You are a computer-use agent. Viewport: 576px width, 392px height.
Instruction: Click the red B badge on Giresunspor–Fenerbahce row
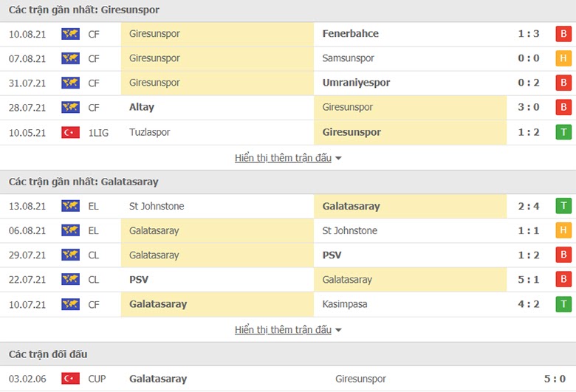coord(563,34)
